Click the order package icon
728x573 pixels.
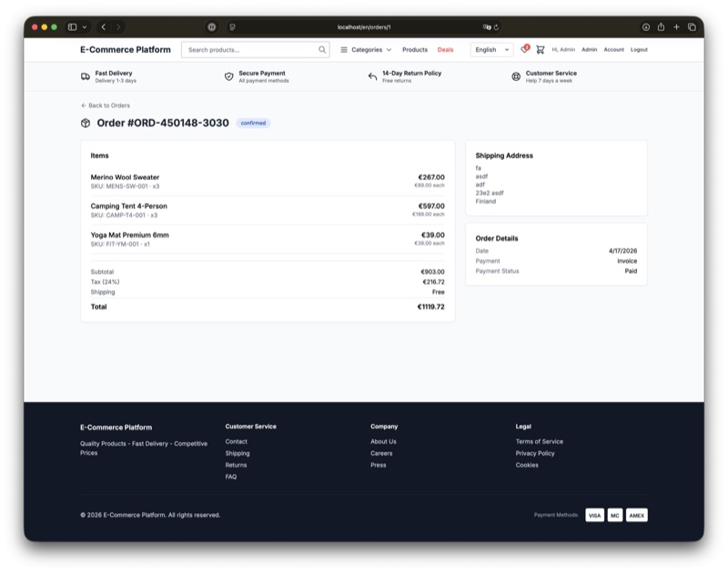86,123
